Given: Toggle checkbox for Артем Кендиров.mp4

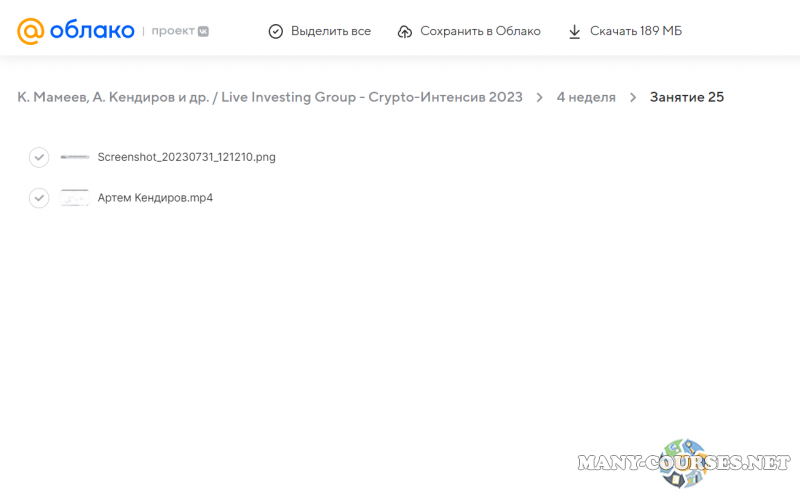Looking at the screenshot, I should click(39, 198).
